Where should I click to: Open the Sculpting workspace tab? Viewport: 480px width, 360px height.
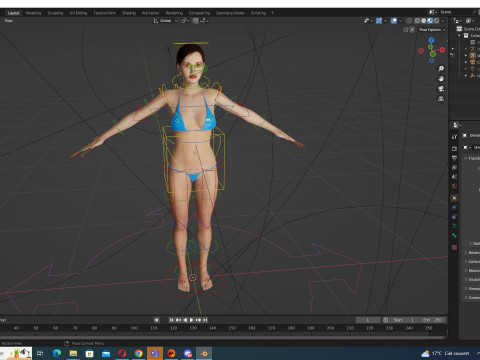pyautogui.click(x=55, y=13)
